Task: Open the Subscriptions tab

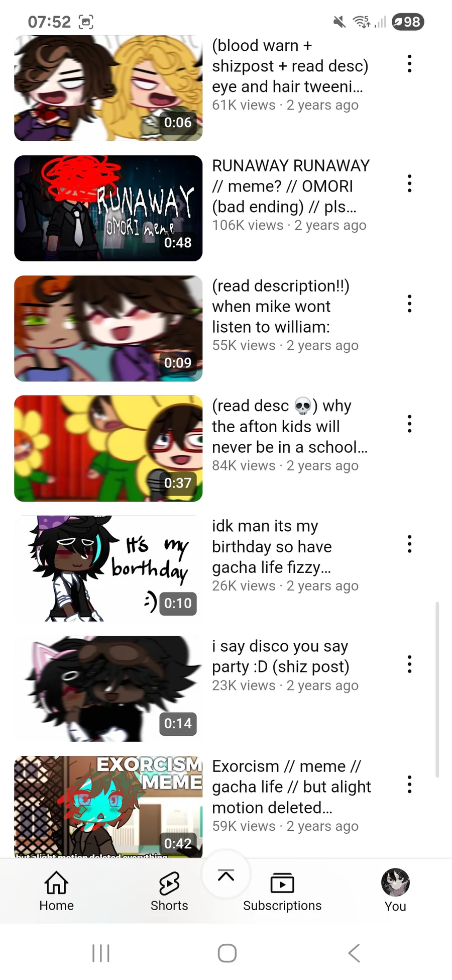Action: [282, 891]
